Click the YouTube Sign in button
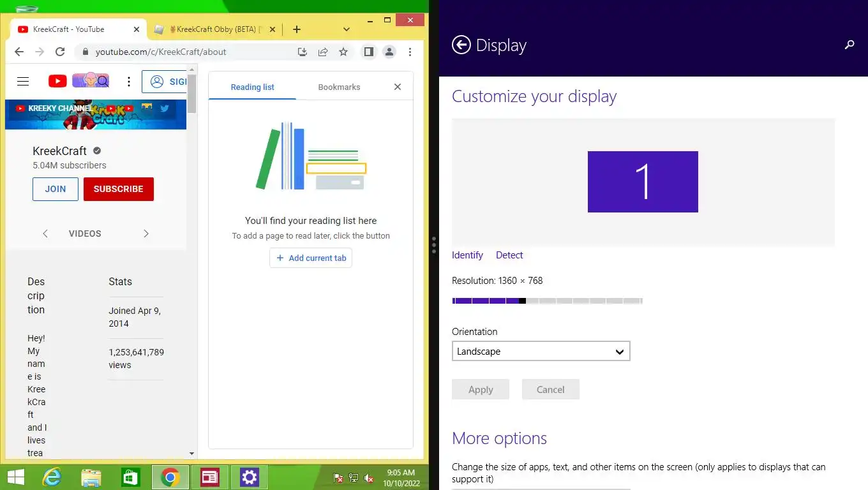Image resolution: width=868 pixels, height=490 pixels. [165, 81]
